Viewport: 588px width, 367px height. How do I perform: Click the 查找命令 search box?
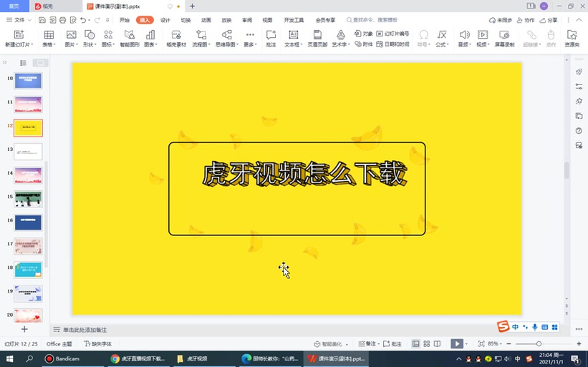(372, 20)
